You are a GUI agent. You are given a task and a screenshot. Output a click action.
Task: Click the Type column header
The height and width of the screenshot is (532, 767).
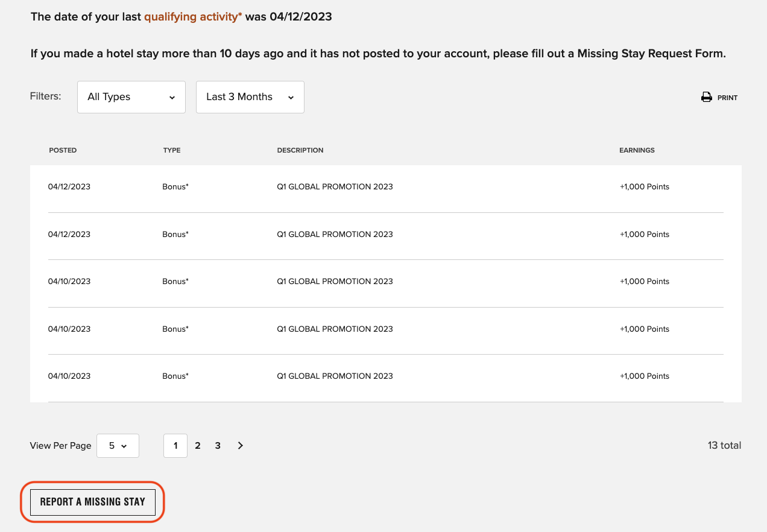point(172,150)
